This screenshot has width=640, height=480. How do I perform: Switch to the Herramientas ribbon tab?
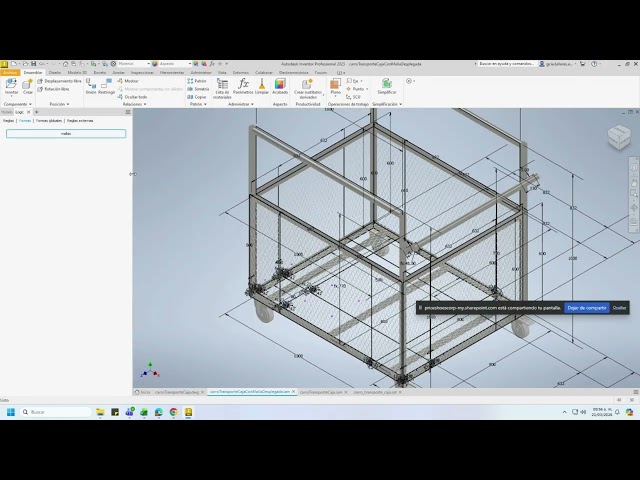[x=172, y=73]
